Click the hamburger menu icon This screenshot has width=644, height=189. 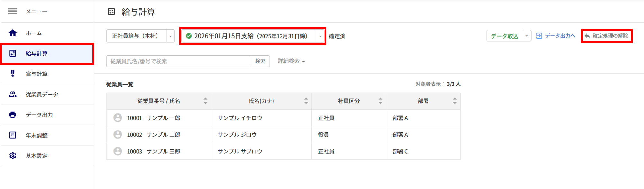[x=13, y=12]
